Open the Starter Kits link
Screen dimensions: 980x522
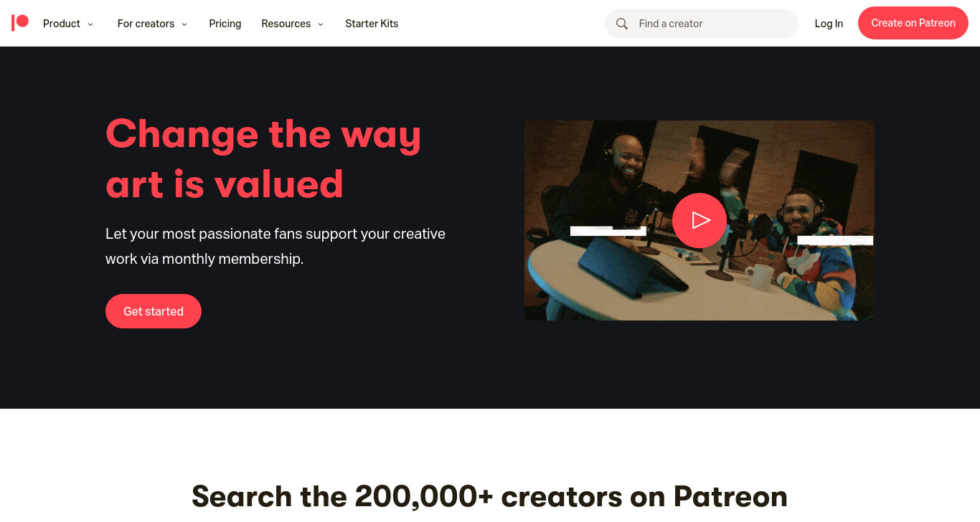372,24
